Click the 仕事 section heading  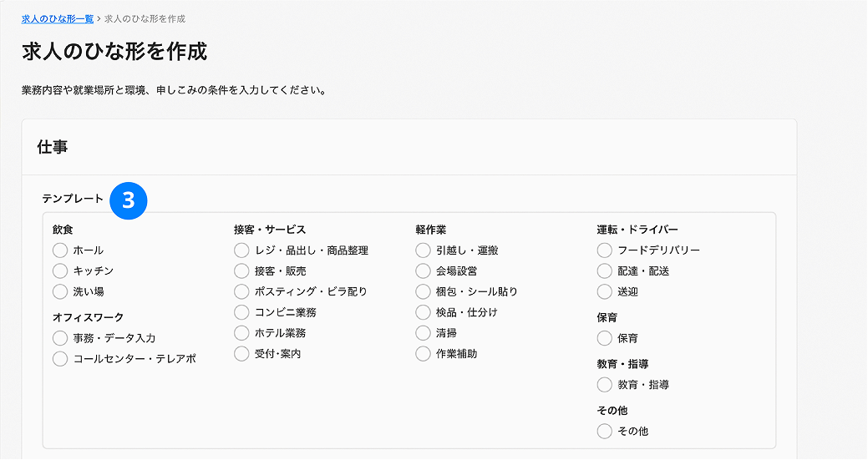click(53, 146)
